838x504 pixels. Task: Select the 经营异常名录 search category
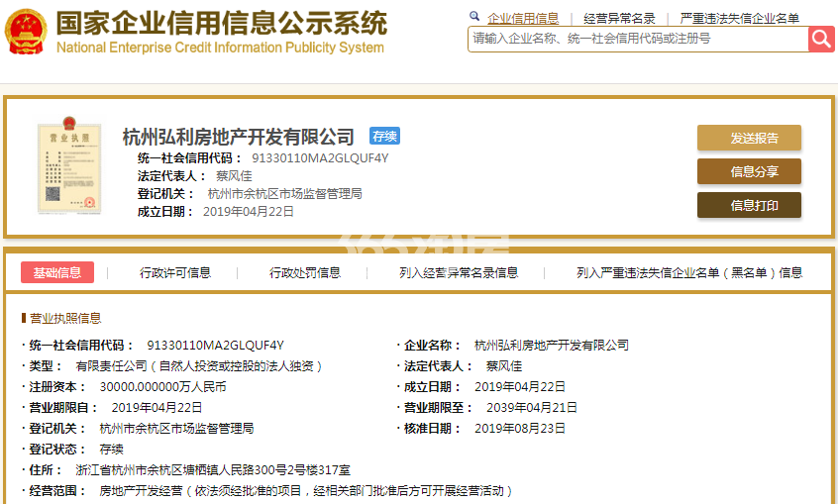(x=619, y=18)
